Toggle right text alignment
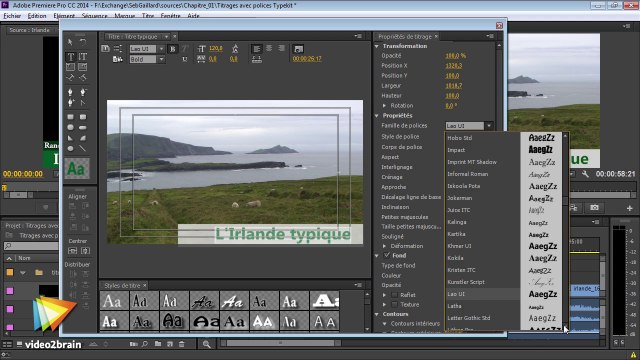 (281, 49)
